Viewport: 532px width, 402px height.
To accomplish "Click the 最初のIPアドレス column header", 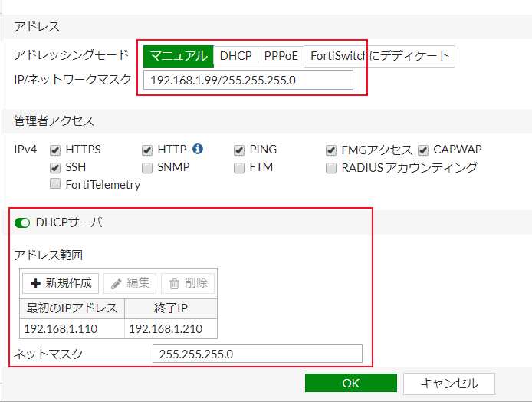I will [x=72, y=308].
